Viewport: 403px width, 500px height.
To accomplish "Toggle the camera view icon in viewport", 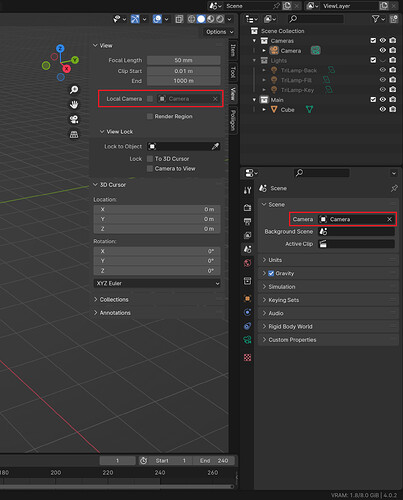I will pos(74,120).
